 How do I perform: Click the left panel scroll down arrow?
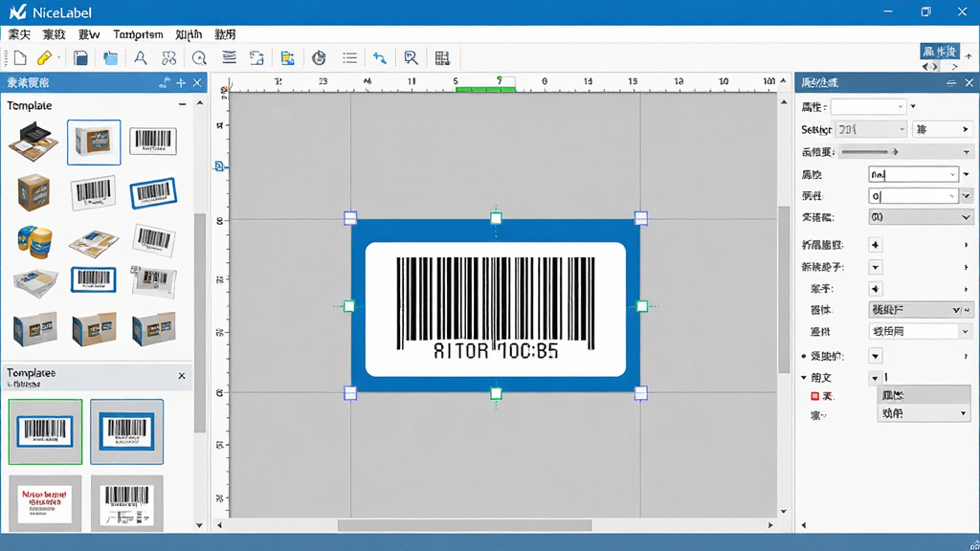tap(199, 525)
